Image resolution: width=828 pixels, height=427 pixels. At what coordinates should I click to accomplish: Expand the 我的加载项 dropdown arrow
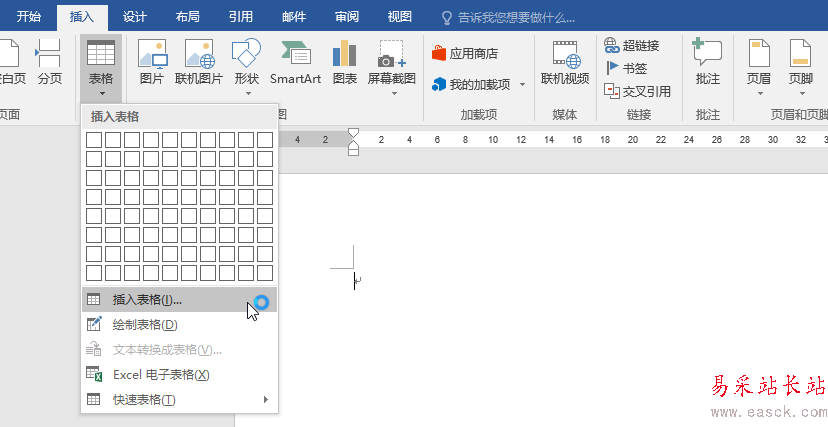click(x=522, y=84)
